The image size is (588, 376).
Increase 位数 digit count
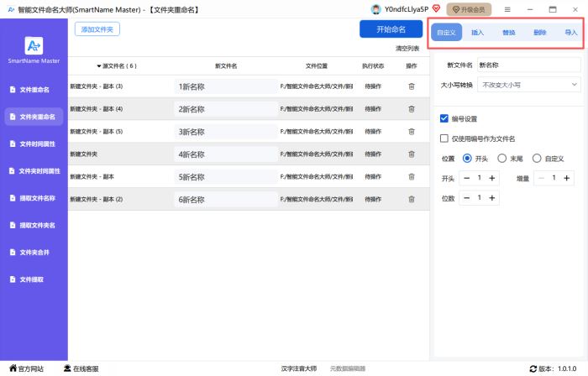coord(492,198)
